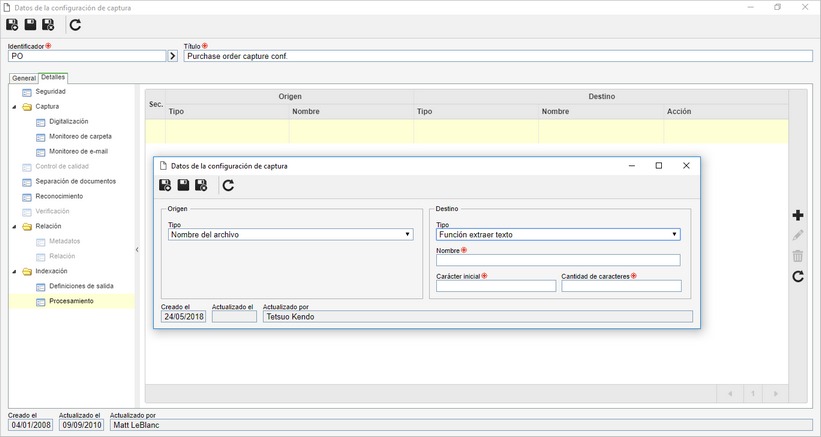Click the Digitalización item icon
Screen dimensions: 821x437
(x=40, y=122)
